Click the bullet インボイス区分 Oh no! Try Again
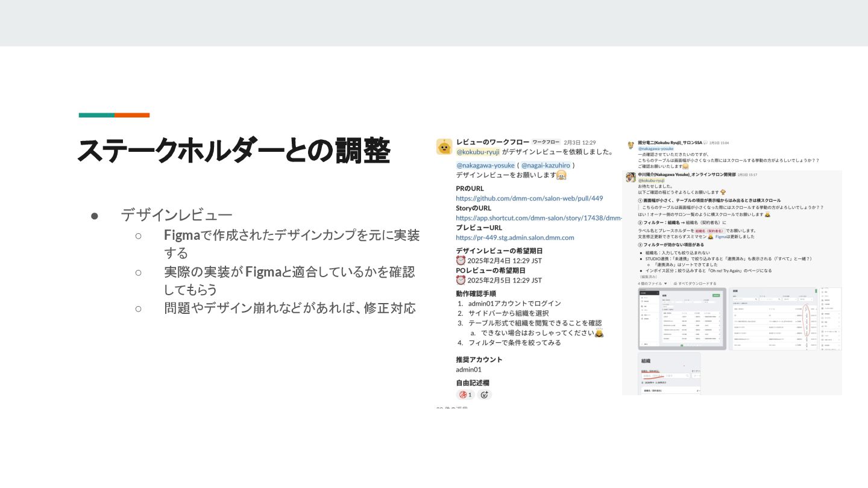 (709, 271)
